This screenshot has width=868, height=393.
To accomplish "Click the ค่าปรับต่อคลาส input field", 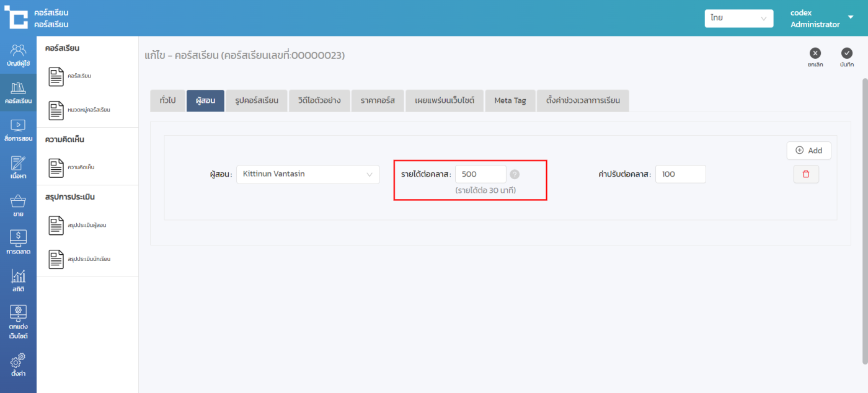I will click(680, 174).
